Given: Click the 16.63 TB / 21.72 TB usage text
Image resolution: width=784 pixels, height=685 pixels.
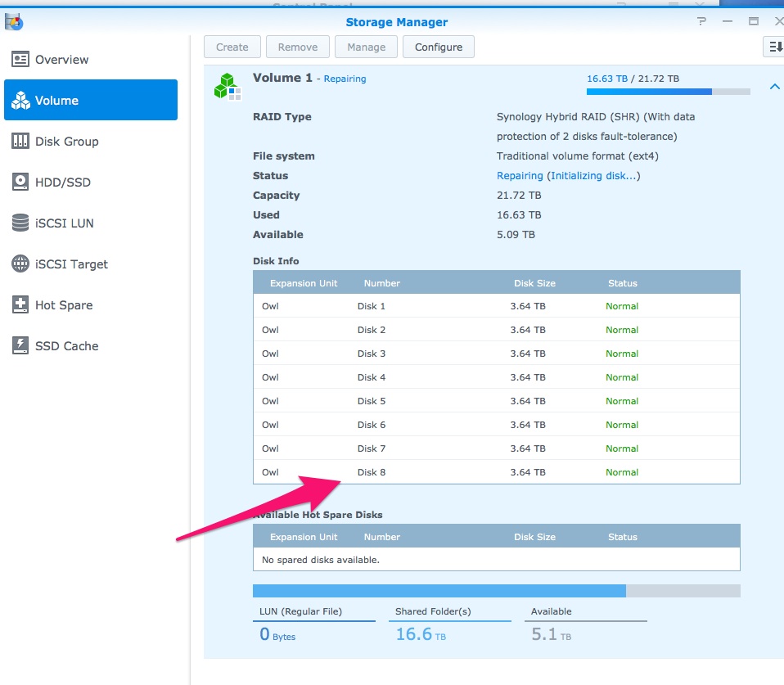Looking at the screenshot, I should tap(633, 79).
